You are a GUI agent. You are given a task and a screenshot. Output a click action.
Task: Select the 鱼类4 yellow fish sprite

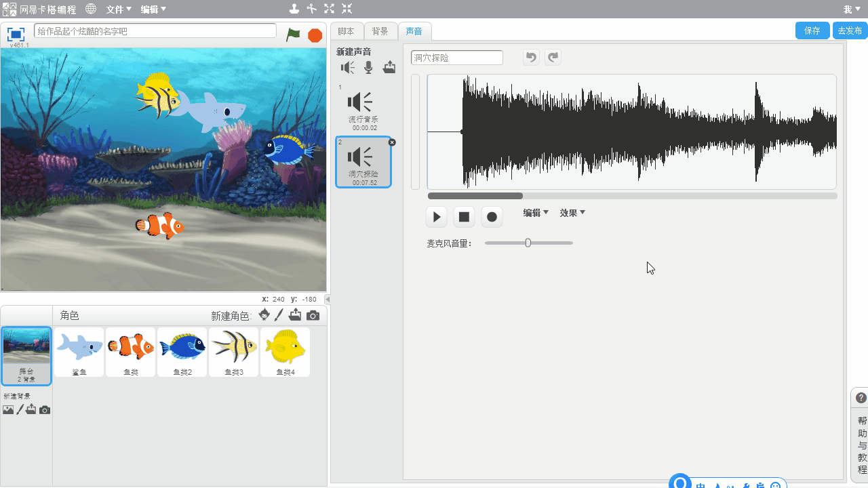coord(285,352)
